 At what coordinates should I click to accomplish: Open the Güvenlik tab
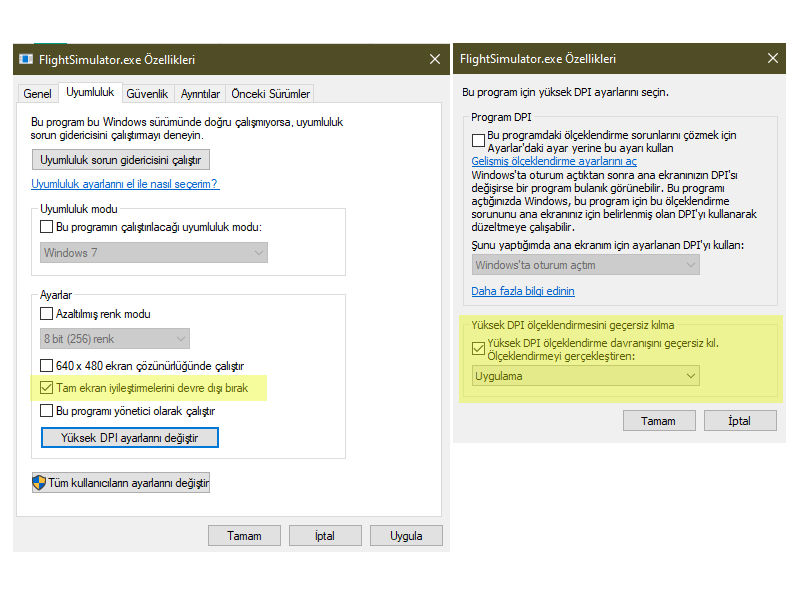click(147, 94)
